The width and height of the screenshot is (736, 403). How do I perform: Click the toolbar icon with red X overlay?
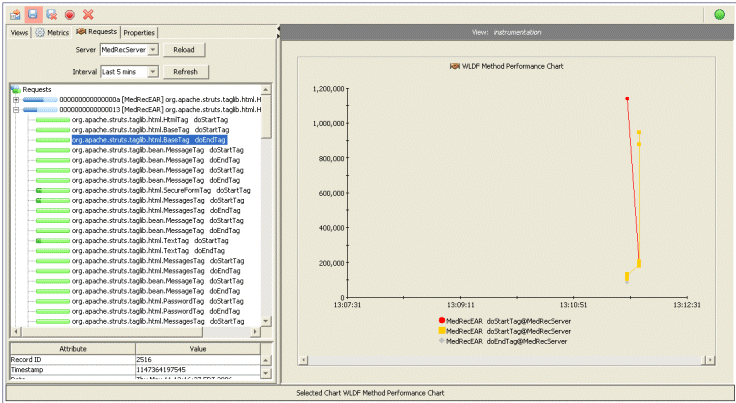(52, 15)
